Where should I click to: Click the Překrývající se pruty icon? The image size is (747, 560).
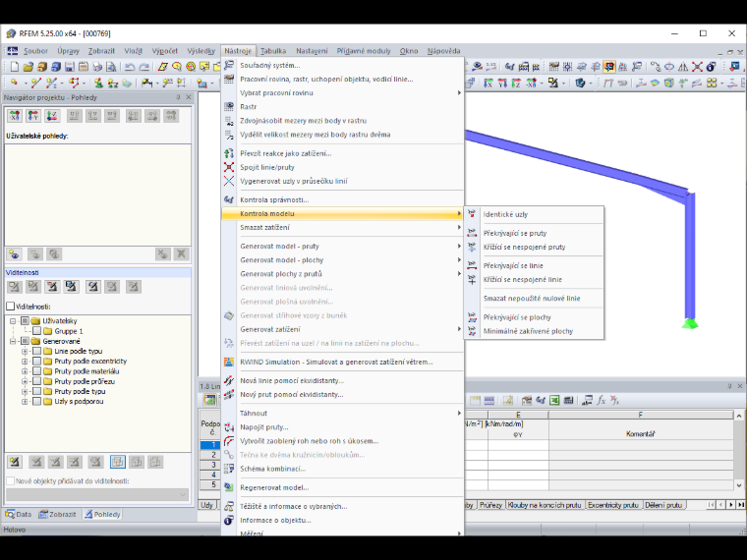(472, 233)
